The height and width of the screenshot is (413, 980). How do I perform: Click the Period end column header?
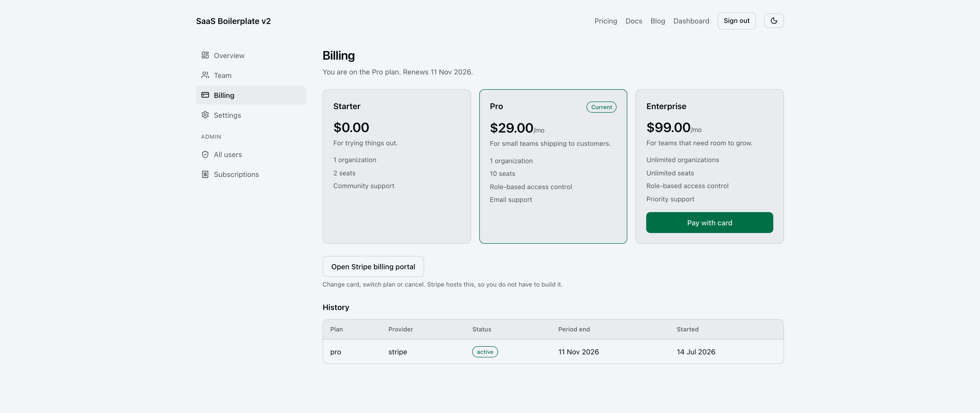574,329
